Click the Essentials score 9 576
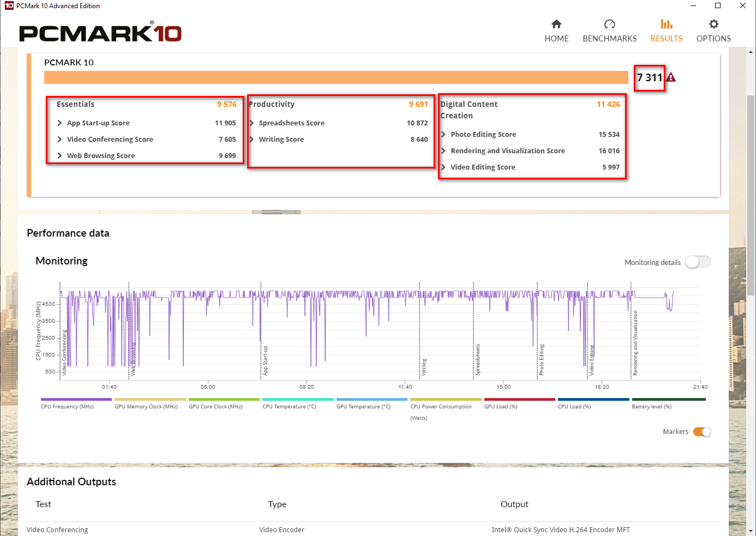 227,104
